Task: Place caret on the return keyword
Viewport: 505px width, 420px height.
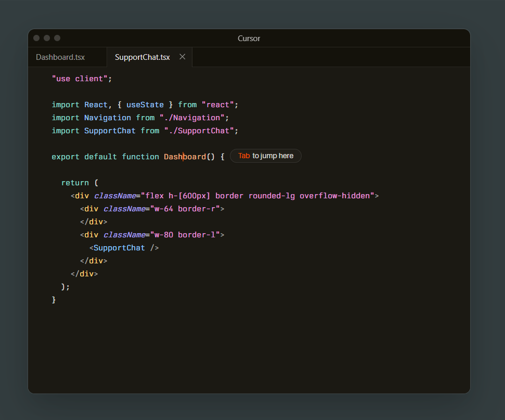Action: point(75,183)
